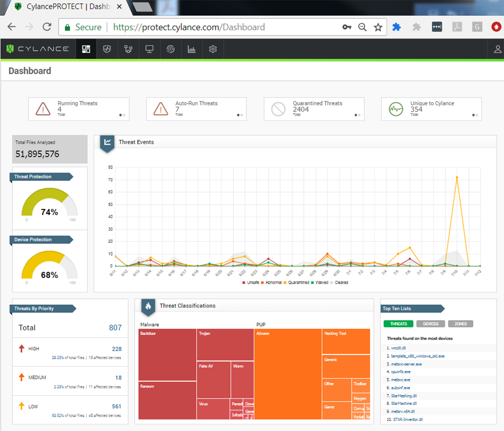The image size is (504, 431).
Task: Select the Hacking Tool treemap block
Action: click(346, 341)
